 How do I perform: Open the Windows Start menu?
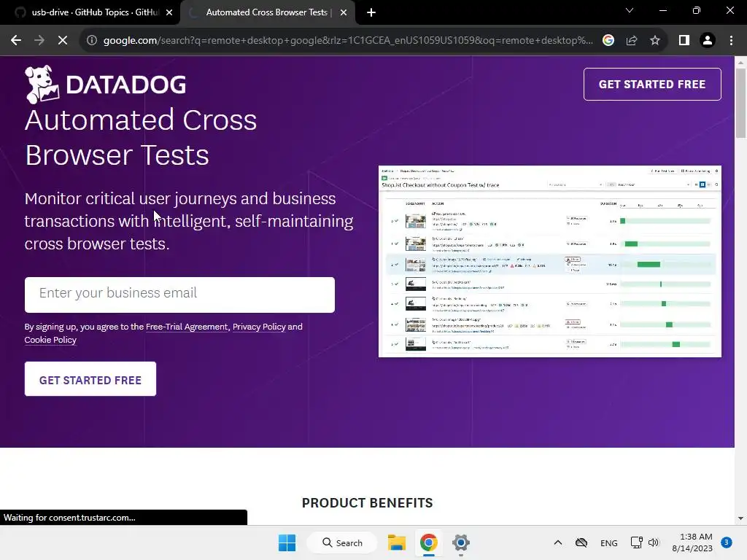(287, 542)
